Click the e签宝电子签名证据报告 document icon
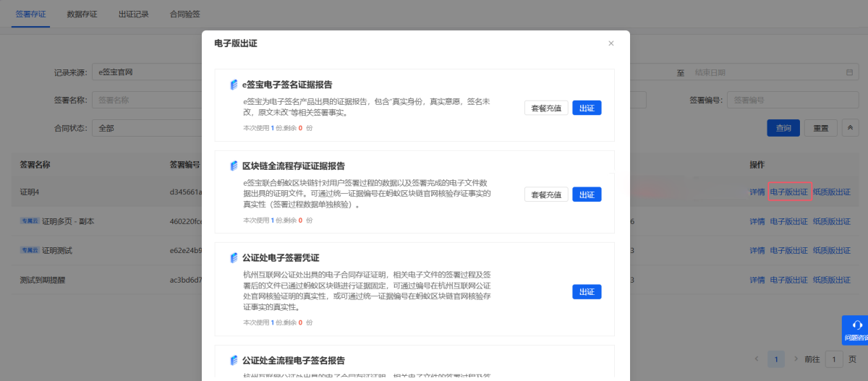The height and width of the screenshot is (381, 868). (234, 85)
